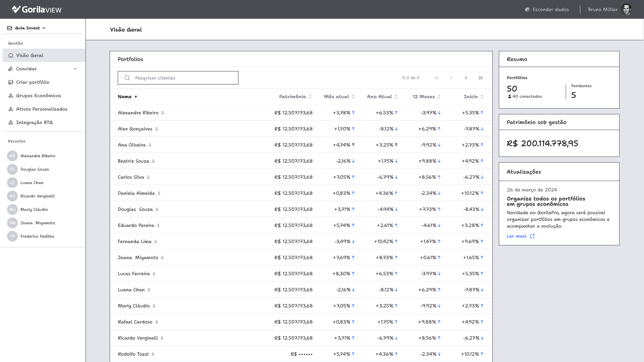The height and width of the screenshot is (362, 644).
Task: Click the Criar portfólio icon
Action: pyautogui.click(x=11, y=82)
